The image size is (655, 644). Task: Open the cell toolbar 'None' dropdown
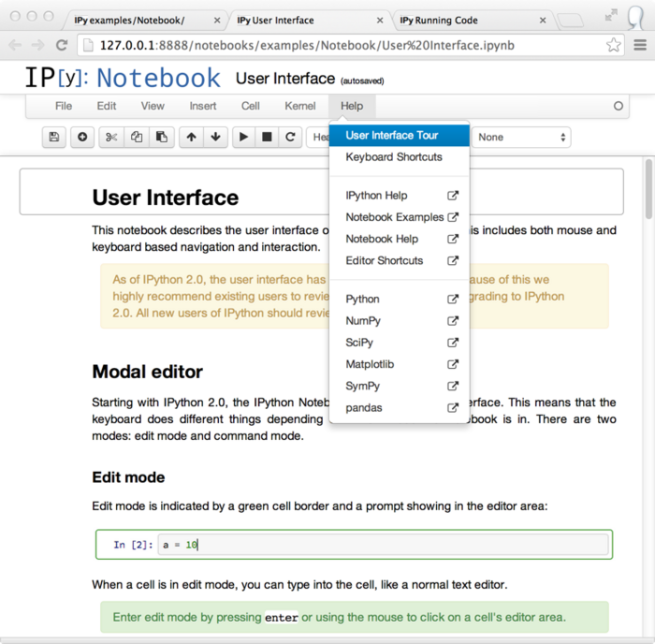coord(522,137)
